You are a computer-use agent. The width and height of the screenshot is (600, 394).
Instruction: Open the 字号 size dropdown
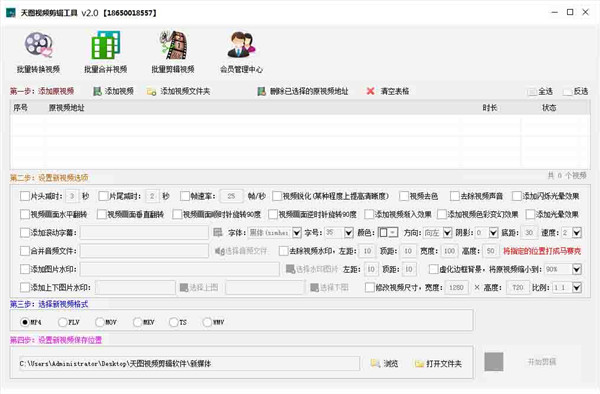[x=349, y=233]
